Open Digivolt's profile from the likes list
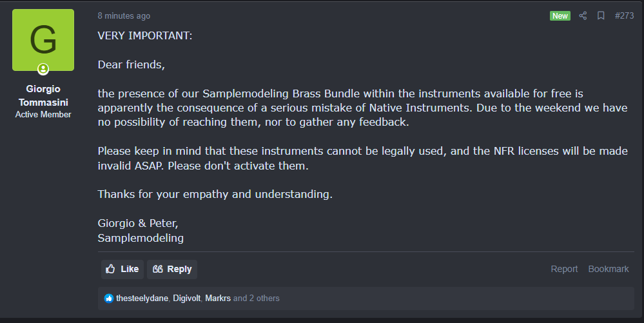 [187, 299]
